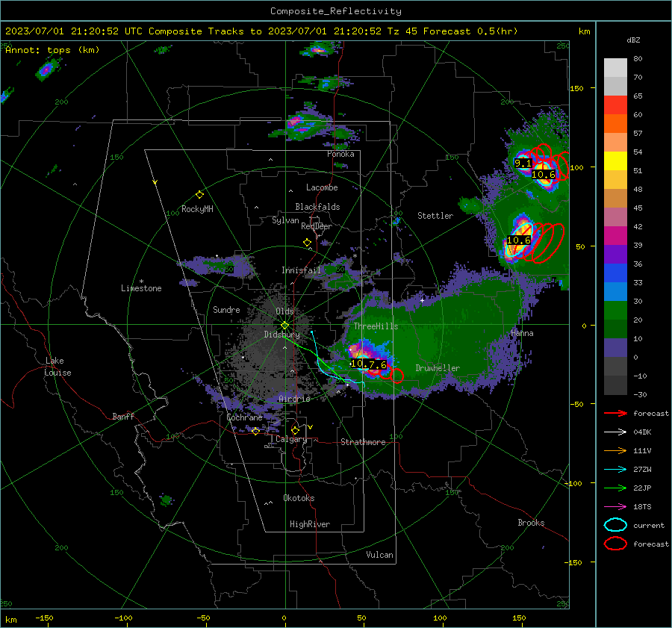The image size is (672, 628).
Task: Click the 'Annot: tops (km)' label
Action: (52, 50)
